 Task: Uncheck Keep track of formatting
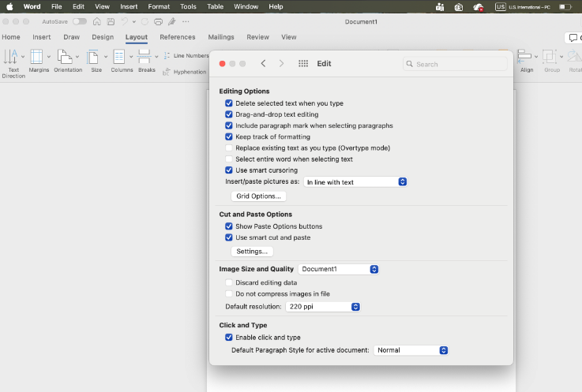(x=229, y=136)
